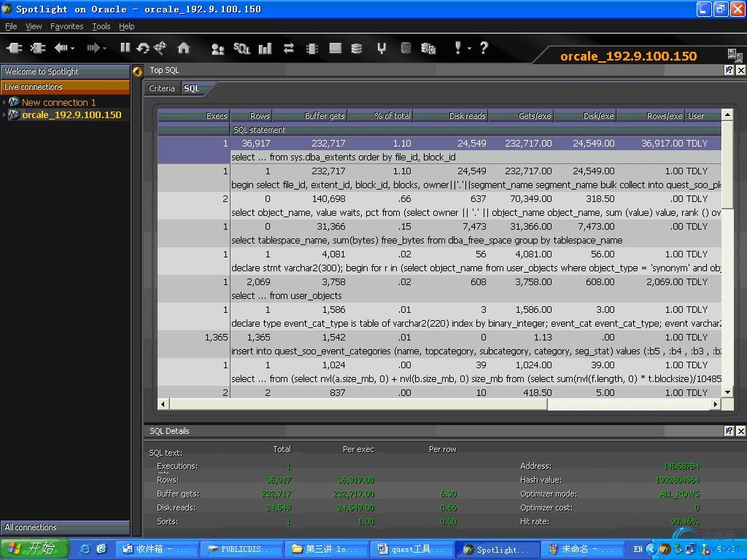Viewport: 747px width, 560px height.
Task: Sort by Buffer gets column header
Action: 309,116
